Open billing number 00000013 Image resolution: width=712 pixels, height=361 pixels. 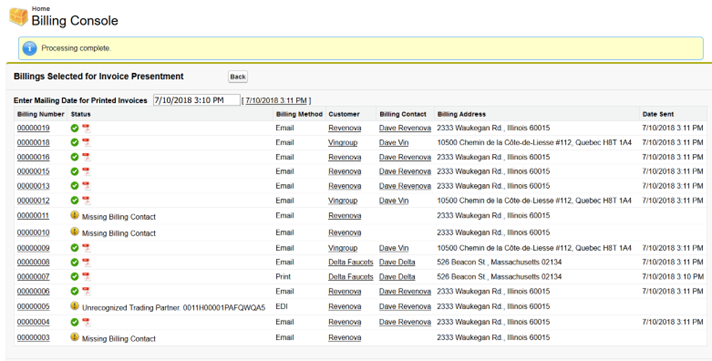[x=33, y=186]
